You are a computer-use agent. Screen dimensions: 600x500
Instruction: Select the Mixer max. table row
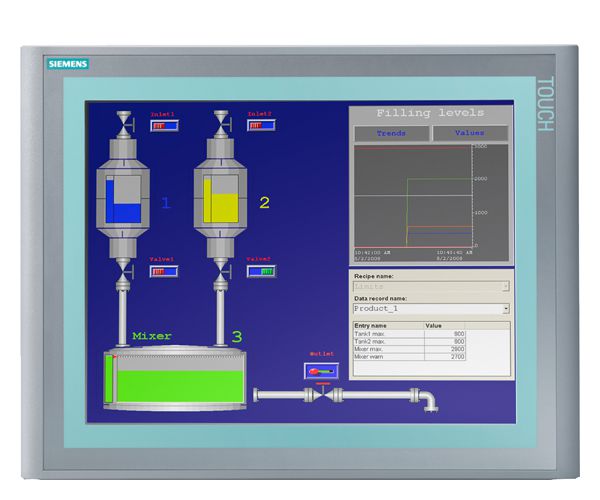430,348
